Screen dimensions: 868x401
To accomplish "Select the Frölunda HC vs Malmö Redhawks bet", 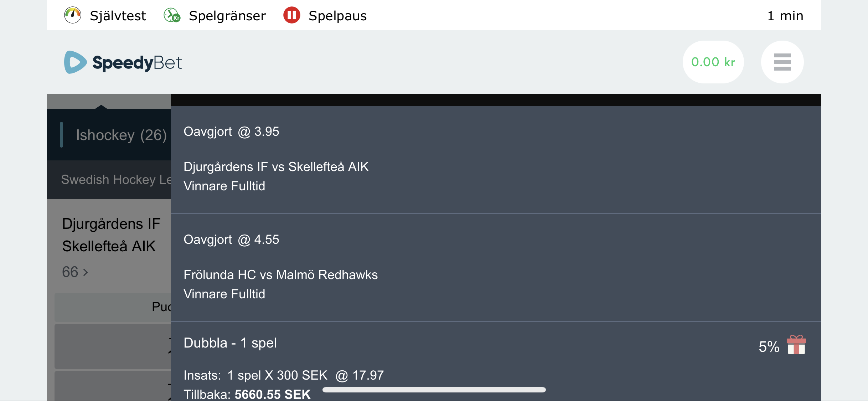I will [280, 275].
